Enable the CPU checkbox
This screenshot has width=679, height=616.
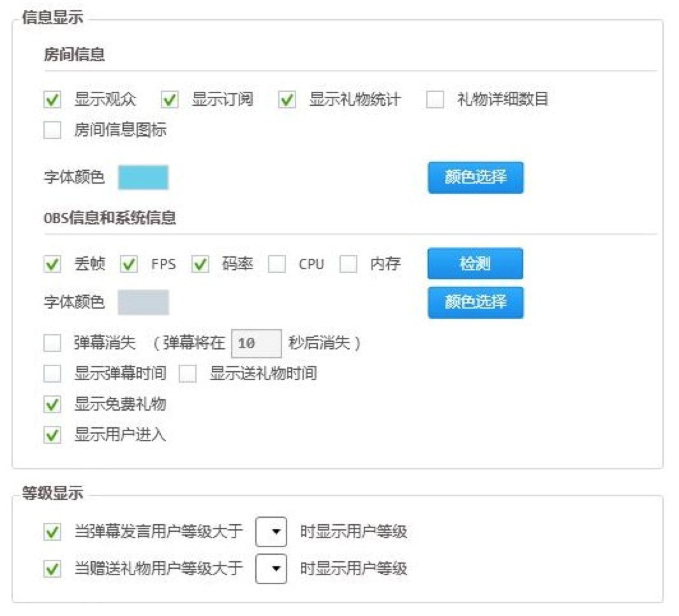tap(277, 265)
